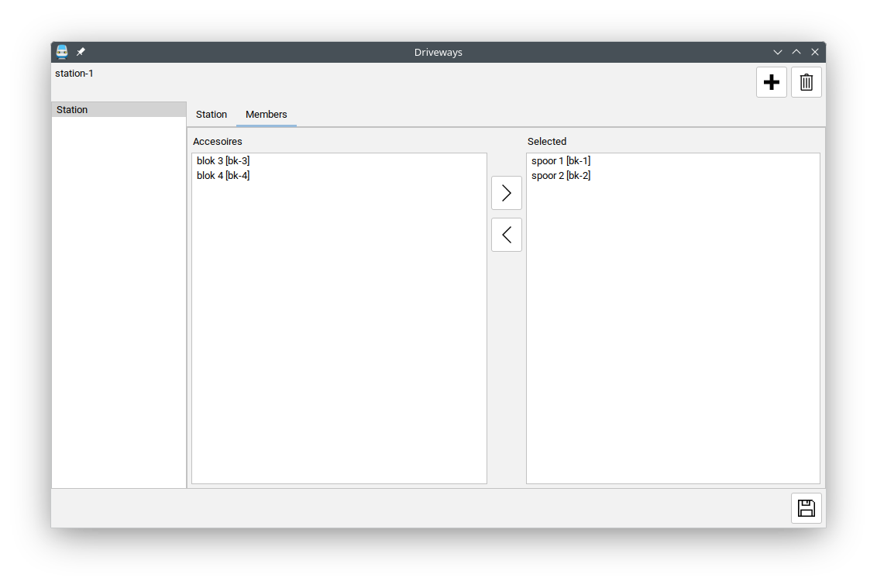Open the train app icon window menu
877x588 pixels.
click(62, 52)
